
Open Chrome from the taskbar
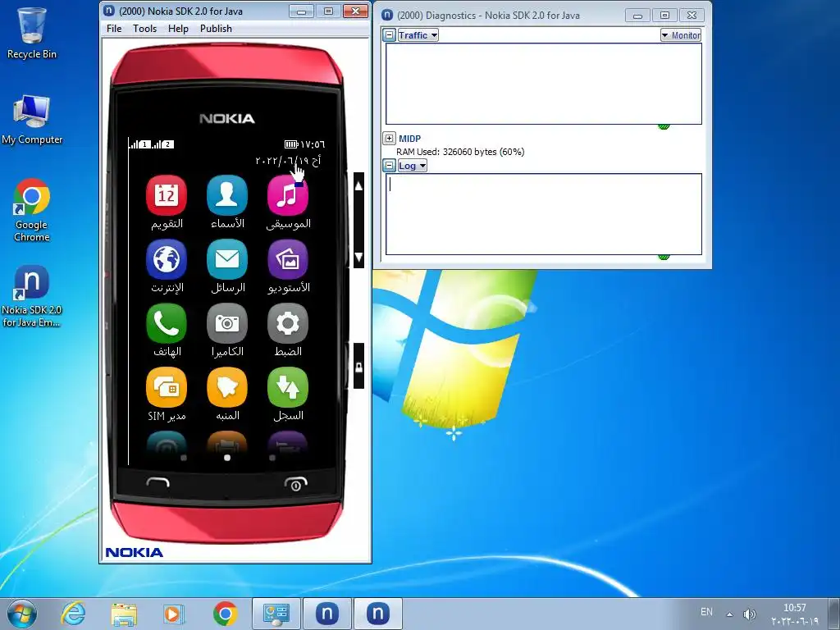point(225,614)
